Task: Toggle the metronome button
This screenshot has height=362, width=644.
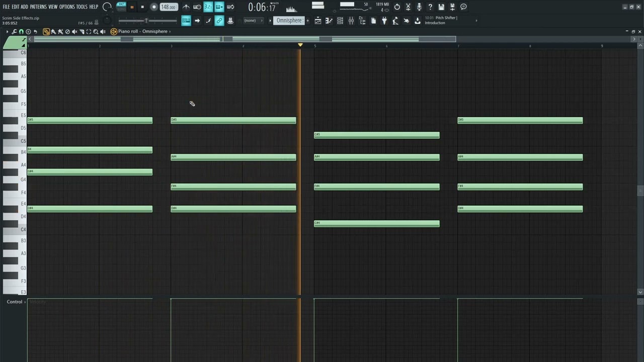Action: click(x=186, y=7)
